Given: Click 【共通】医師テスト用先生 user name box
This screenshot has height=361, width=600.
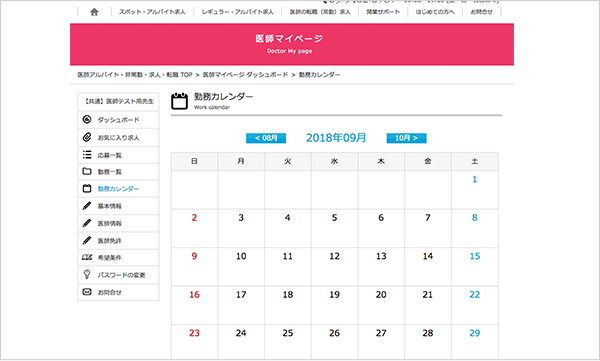Looking at the screenshot, I should point(118,101).
